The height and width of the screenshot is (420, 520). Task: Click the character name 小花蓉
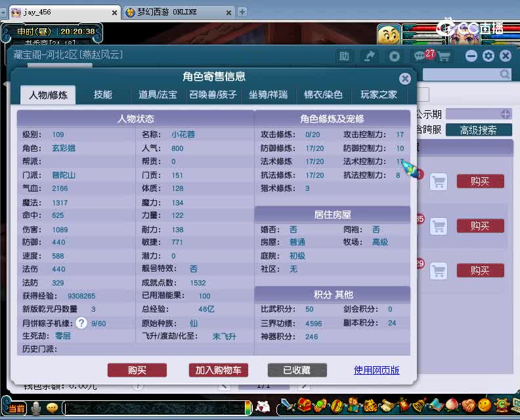(183, 135)
